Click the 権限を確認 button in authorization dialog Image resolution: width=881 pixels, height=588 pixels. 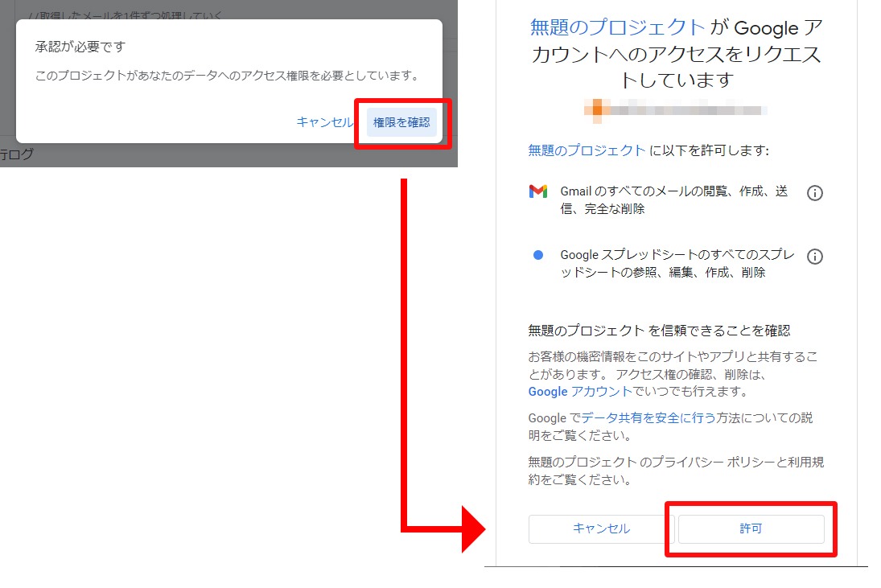coord(401,122)
